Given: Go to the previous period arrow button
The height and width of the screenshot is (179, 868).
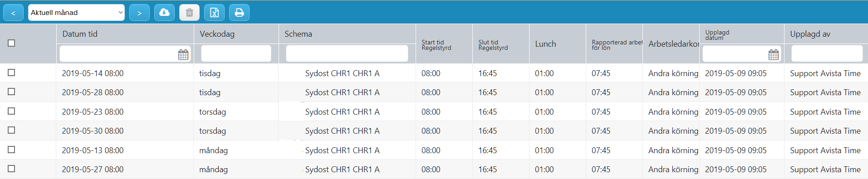Looking at the screenshot, I should (13, 13).
